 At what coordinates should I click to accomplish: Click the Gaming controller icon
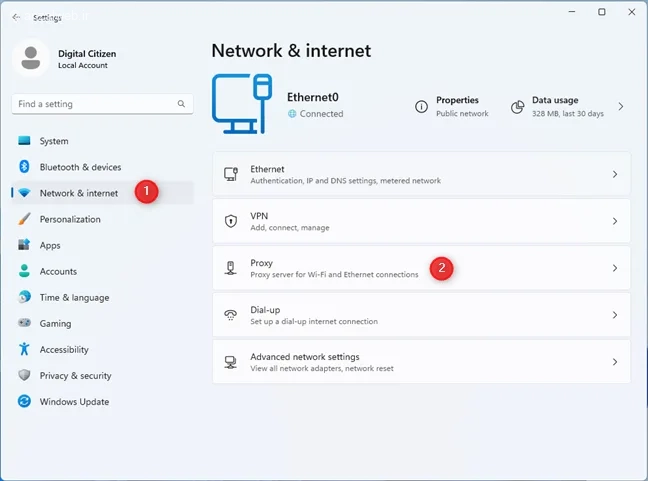(x=24, y=323)
